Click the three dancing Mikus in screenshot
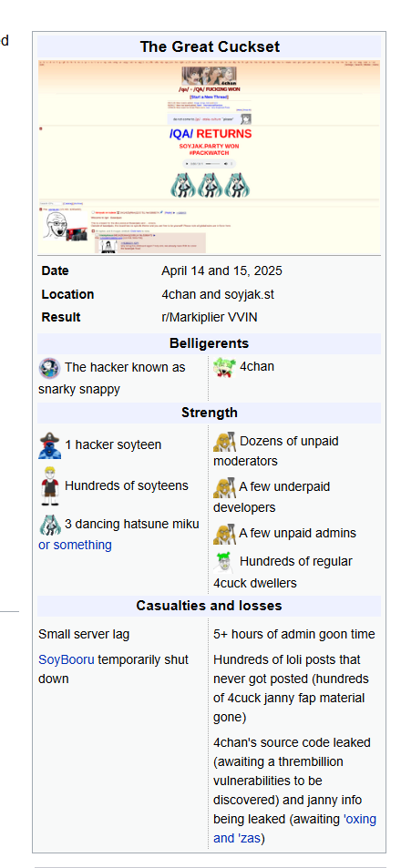401x868 pixels. [211, 185]
